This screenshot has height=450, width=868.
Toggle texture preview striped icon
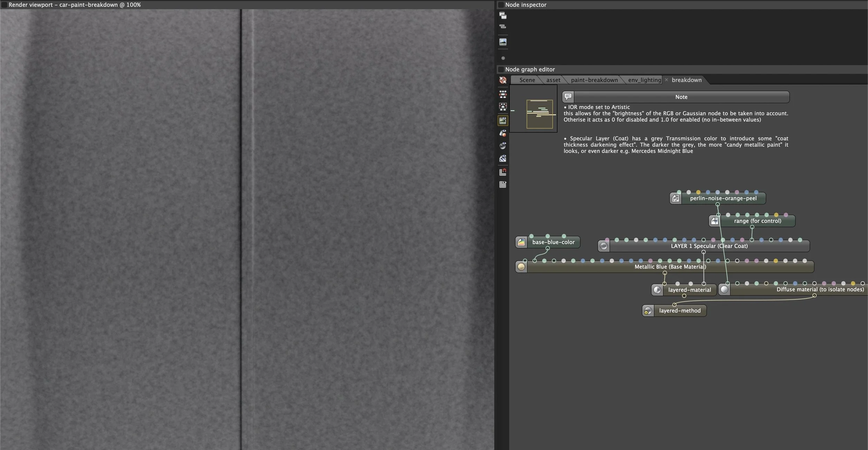503,159
